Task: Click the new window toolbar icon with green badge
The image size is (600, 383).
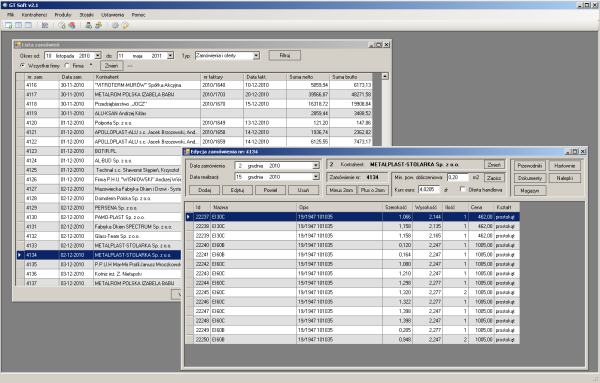Action: pos(8,26)
